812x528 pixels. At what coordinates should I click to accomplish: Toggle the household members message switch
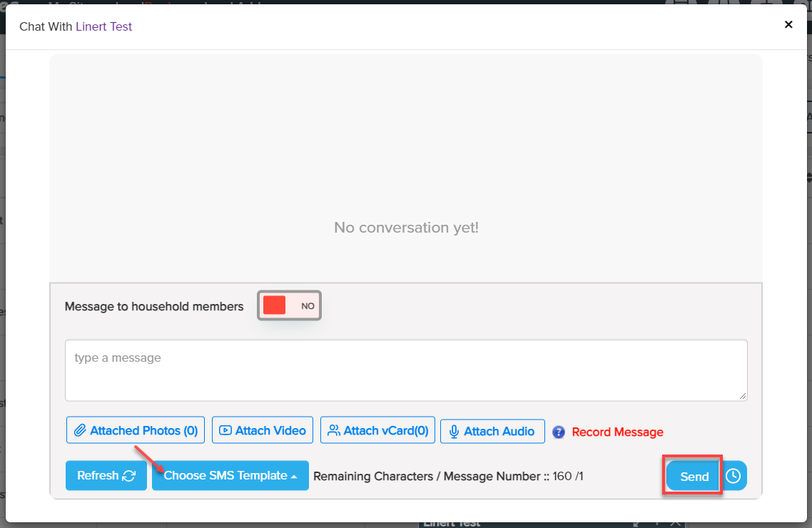click(x=289, y=305)
